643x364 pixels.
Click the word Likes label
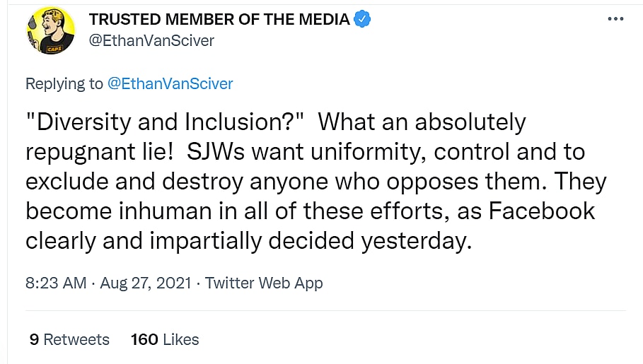[x=180, y=339]
